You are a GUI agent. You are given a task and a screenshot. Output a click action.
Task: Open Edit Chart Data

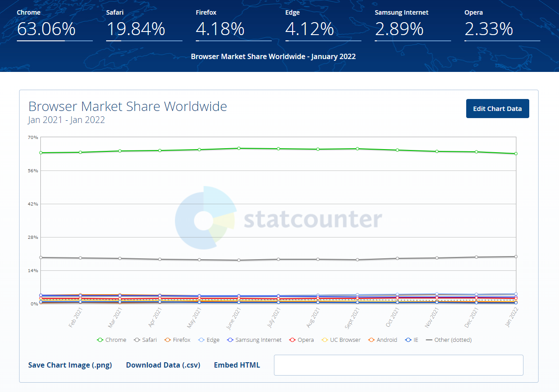(497, 109)
